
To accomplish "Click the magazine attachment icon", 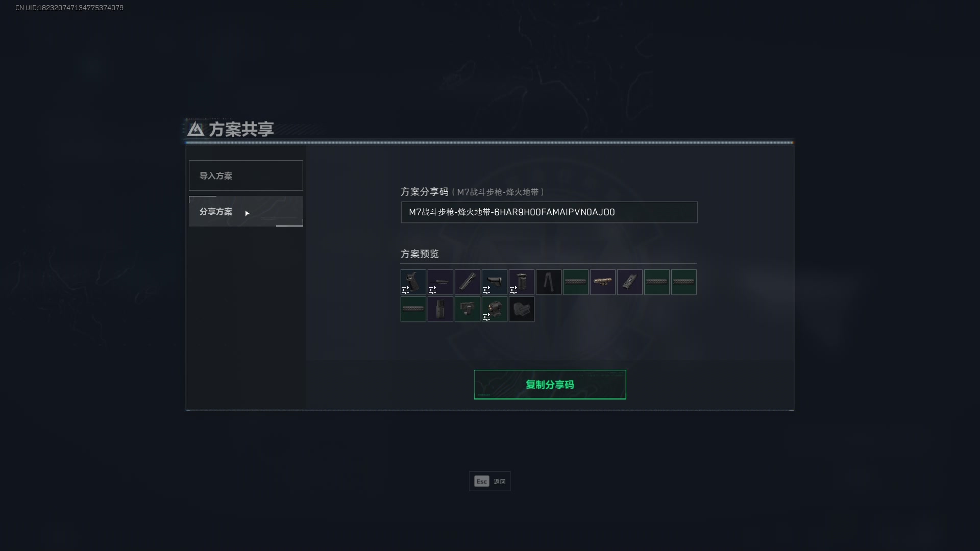I will pyautogui.click(x=440, y=309).
